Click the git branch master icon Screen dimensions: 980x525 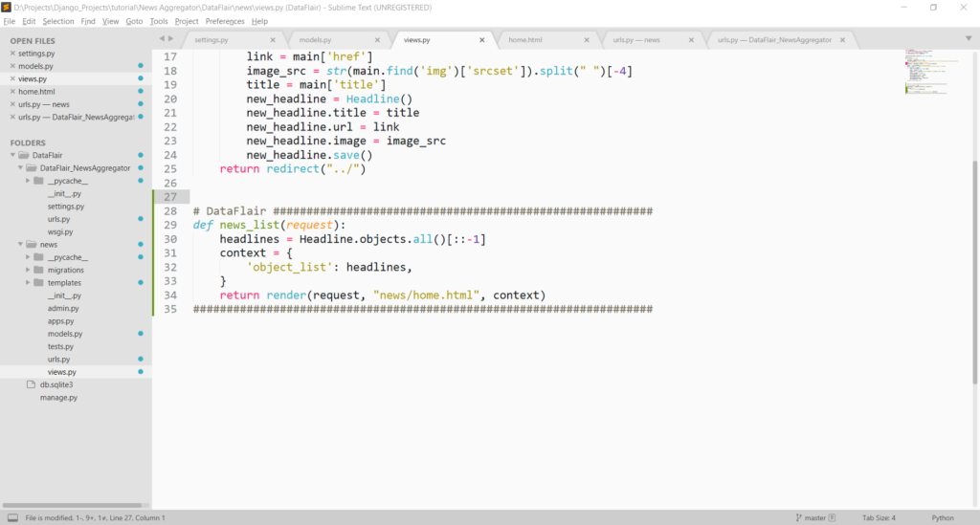click(x=798, y=517)
